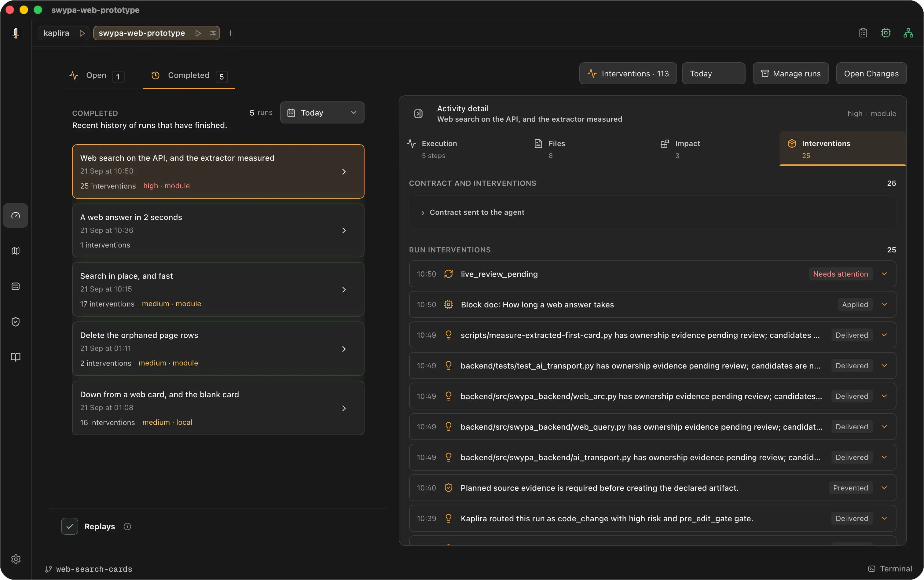Open run 'Delete the orphaned page rows'
The image size is (924, 580).
218,349
